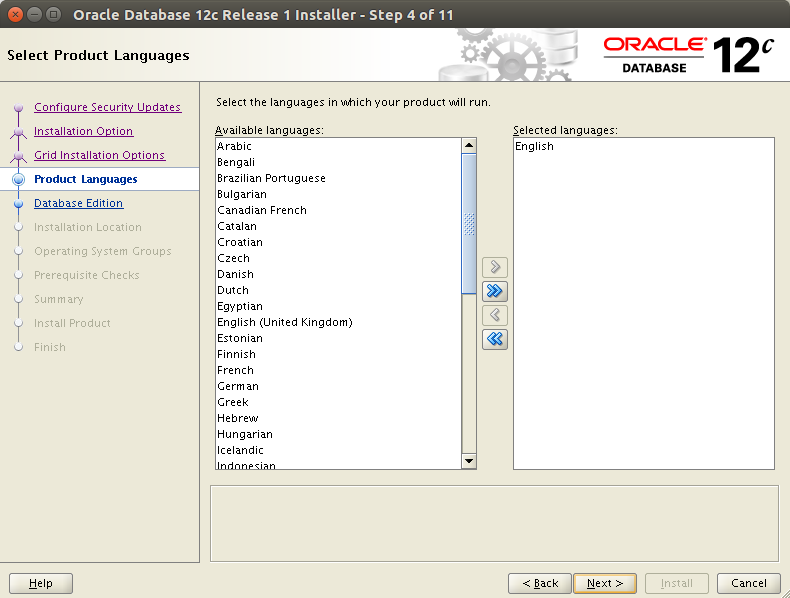Click the single left arrow remove button
Screen dimensions: 790x598
point(494,315)
